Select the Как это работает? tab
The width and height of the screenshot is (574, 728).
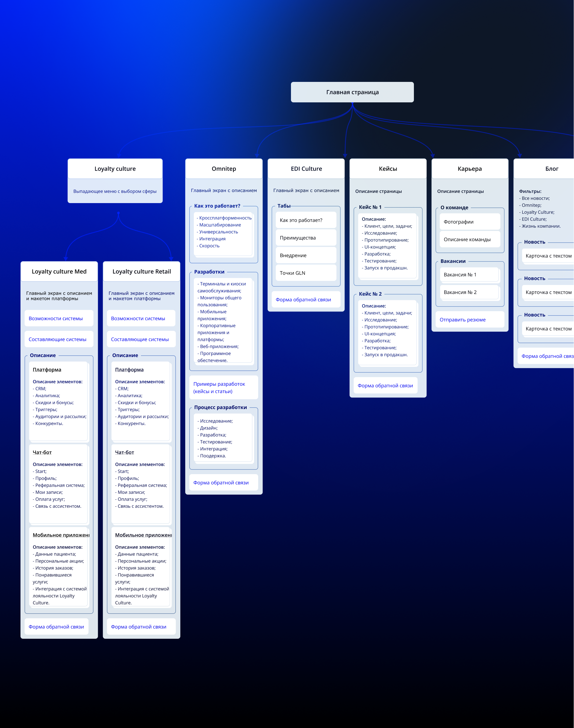[306, 220]
